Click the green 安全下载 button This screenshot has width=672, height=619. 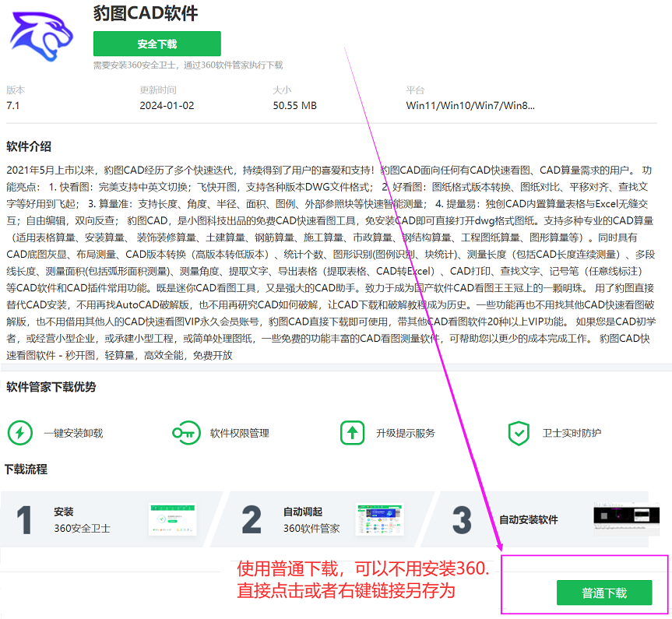pyautogui.click(x=157, y=44)
